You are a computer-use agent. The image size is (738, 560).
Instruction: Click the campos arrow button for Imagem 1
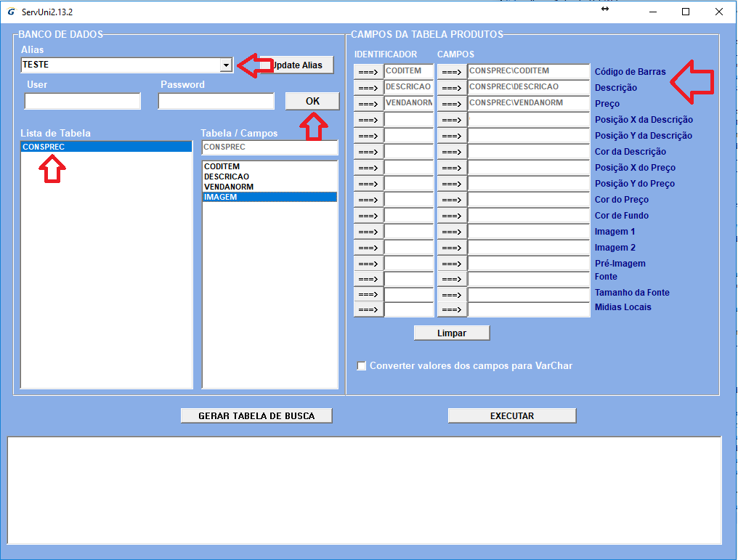point(452,232)
